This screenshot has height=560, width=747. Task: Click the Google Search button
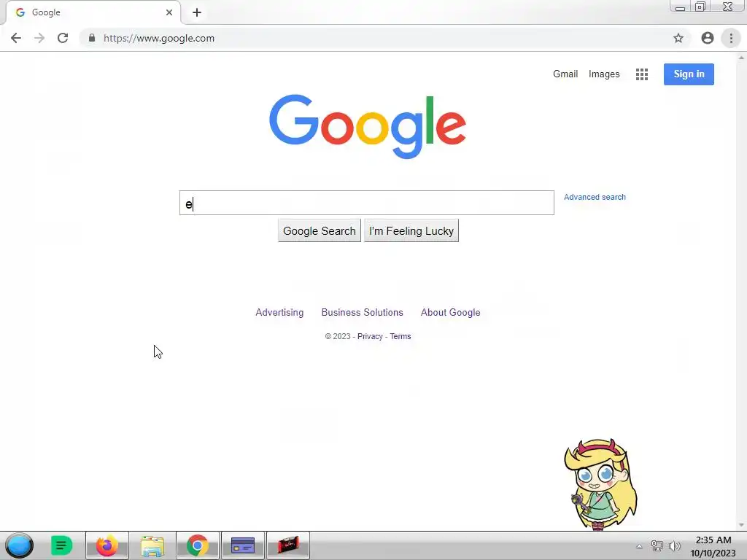coord(320,231)
